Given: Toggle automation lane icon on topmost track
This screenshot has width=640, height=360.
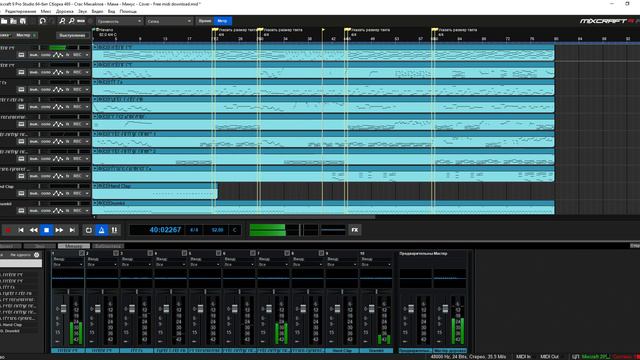Looking at the screenshot, I should [58, 55].
